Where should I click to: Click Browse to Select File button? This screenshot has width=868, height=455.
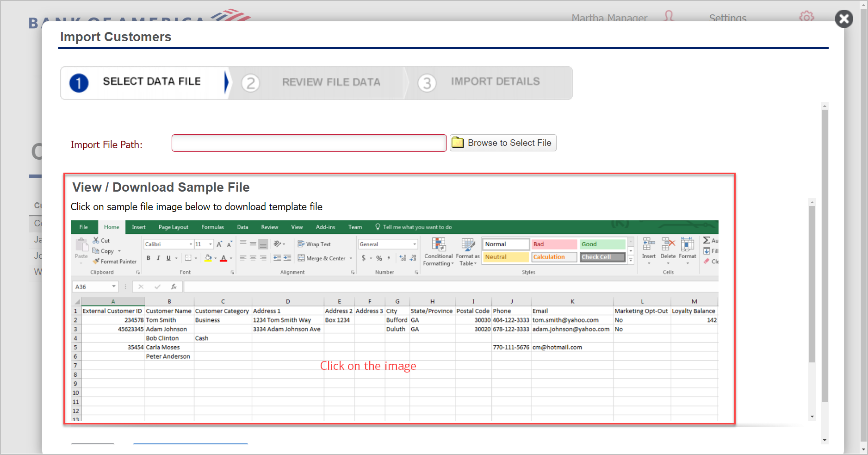(503, 143)
